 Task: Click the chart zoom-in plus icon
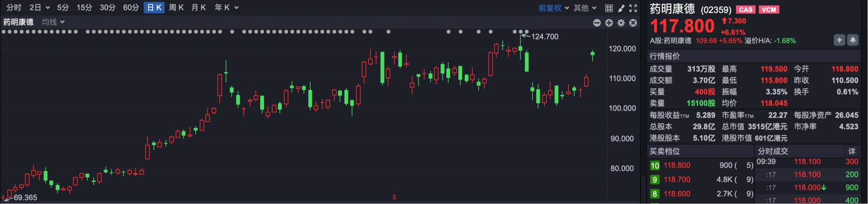click(x=609, y=23)
